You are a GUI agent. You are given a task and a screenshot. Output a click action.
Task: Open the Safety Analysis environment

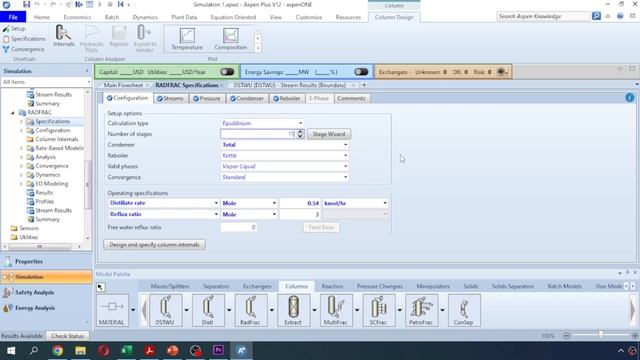click(46, 292)
